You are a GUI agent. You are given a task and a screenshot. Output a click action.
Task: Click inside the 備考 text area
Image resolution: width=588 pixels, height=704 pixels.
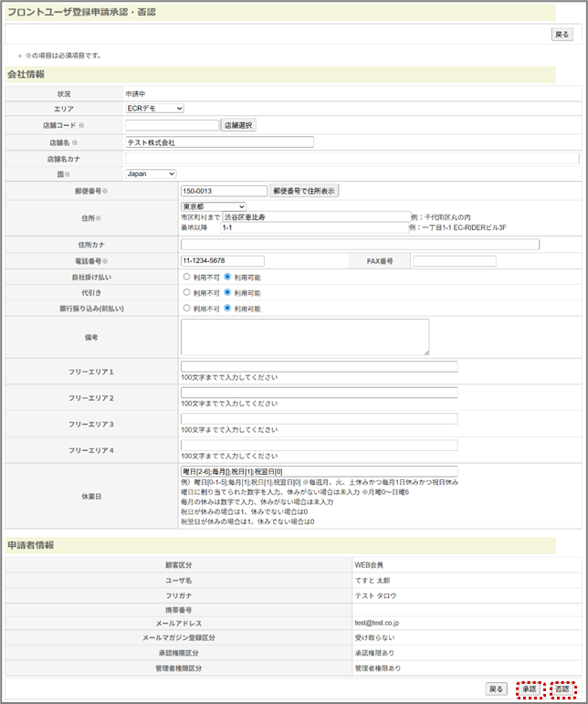click(304, 337)
